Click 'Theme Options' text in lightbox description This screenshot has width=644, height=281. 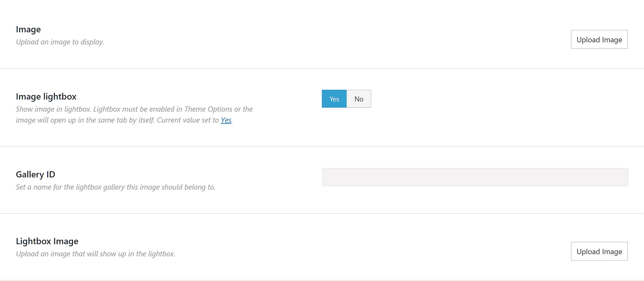[208, 109]
